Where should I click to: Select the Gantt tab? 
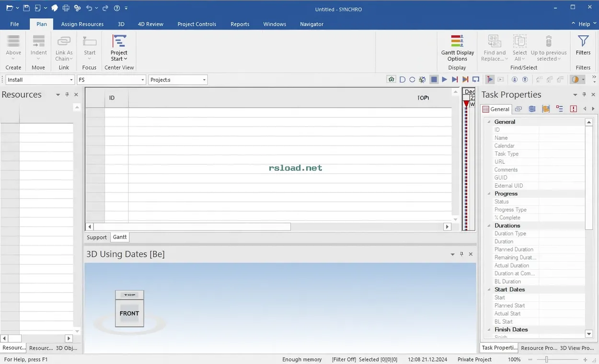pyautogui.click(x=120, y=237)
